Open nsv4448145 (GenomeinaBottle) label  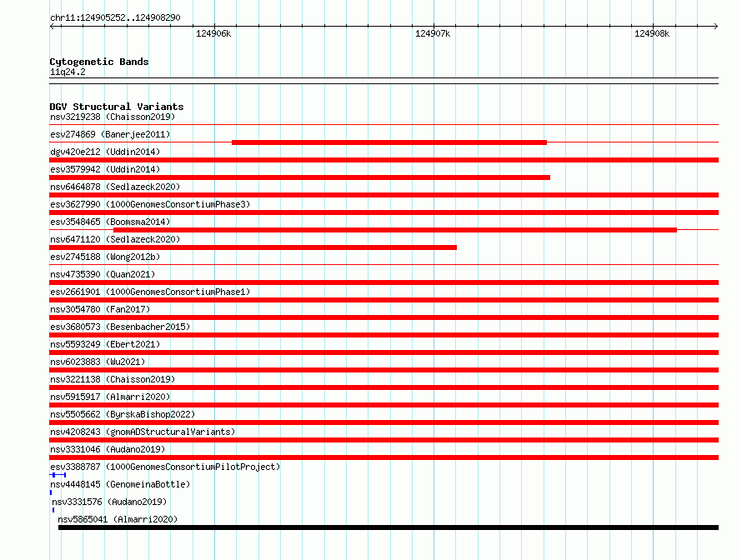(x=120, y=484)
